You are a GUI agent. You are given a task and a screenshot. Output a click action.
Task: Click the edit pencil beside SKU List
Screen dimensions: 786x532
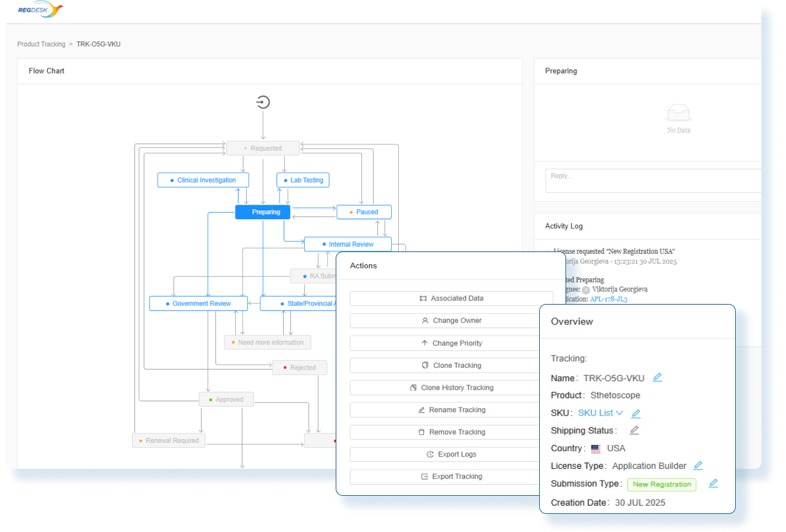point(636,413)
